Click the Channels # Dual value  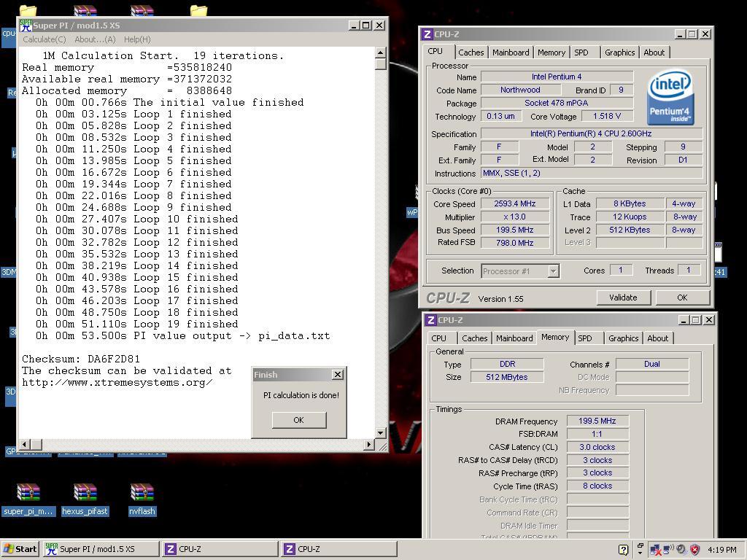point(651,365)
